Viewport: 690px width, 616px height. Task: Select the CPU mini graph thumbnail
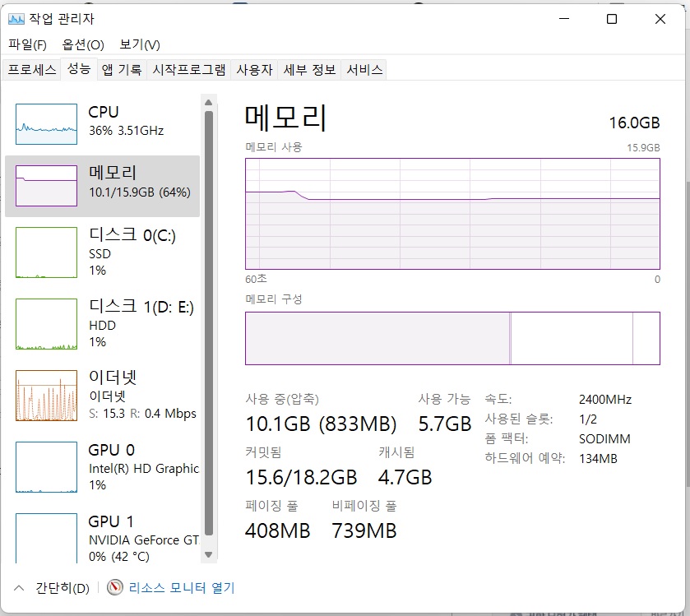point(46,124)
